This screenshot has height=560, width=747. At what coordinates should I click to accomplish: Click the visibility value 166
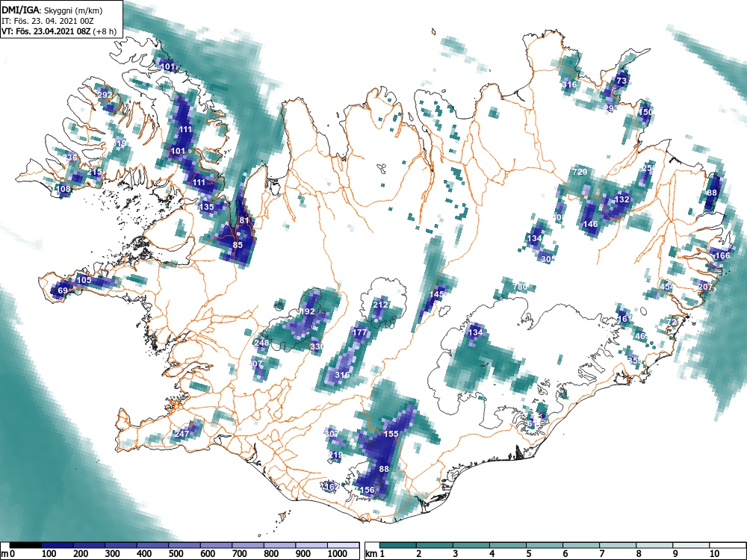[x=722, y=255]
